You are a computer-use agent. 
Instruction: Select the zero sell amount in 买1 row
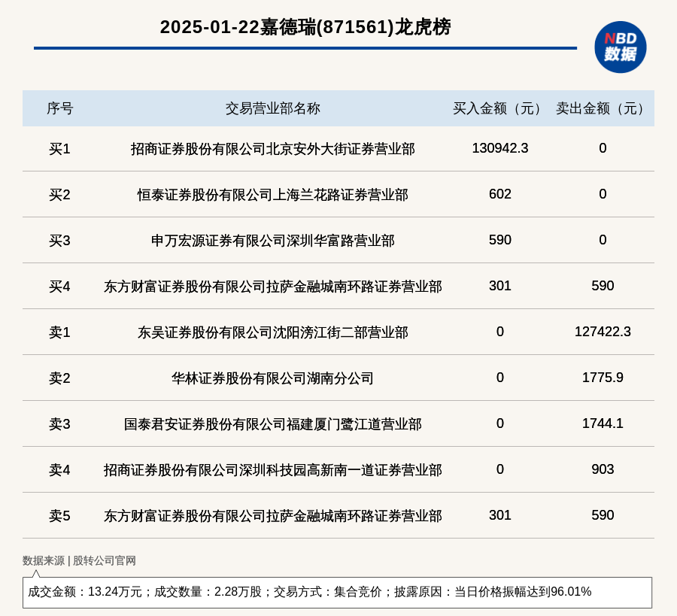click(603, 148)
